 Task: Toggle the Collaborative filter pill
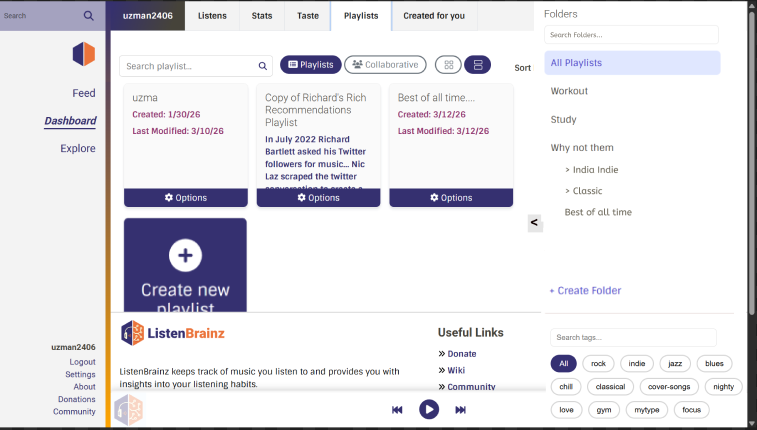pyautogui.click(x=385, y=65)
